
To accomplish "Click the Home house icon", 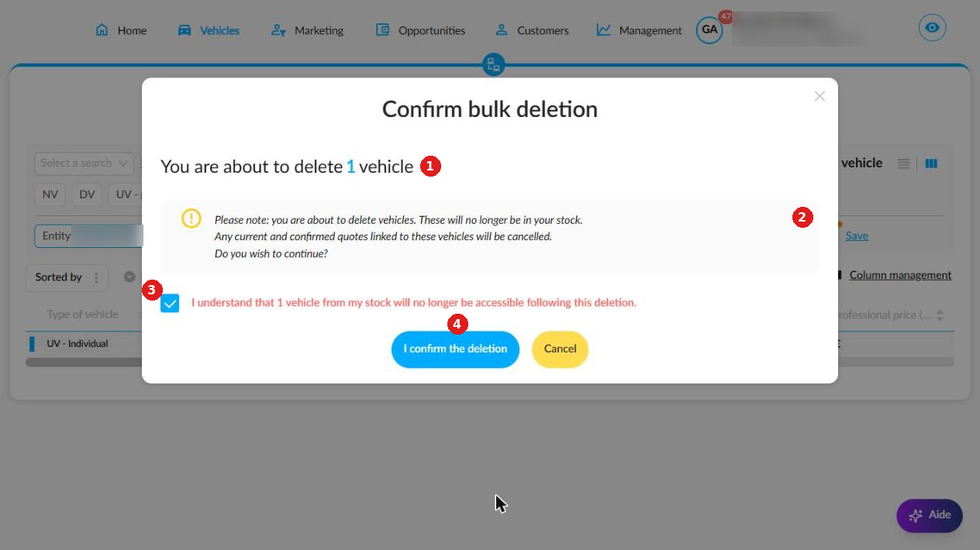I will point(102,30).
